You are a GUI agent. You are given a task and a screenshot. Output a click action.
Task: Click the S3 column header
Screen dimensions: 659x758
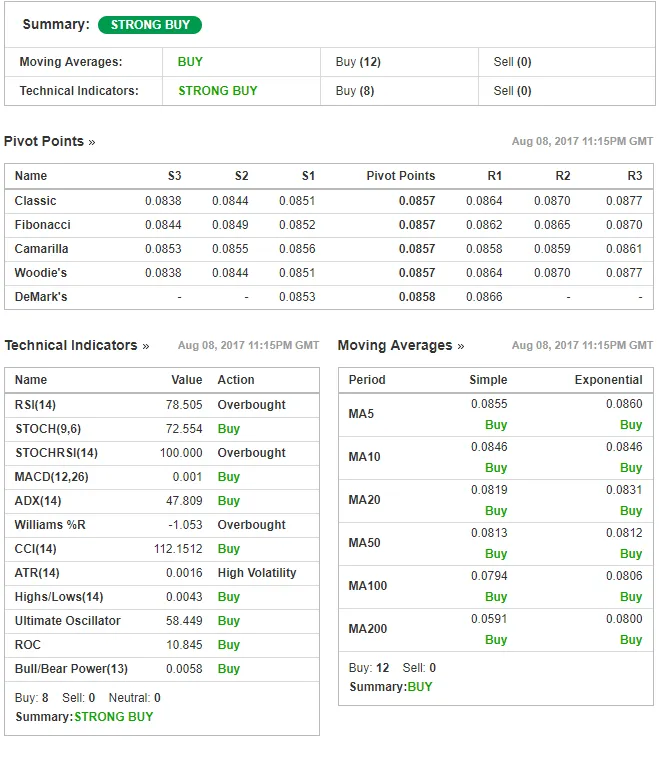pos(175,175)
